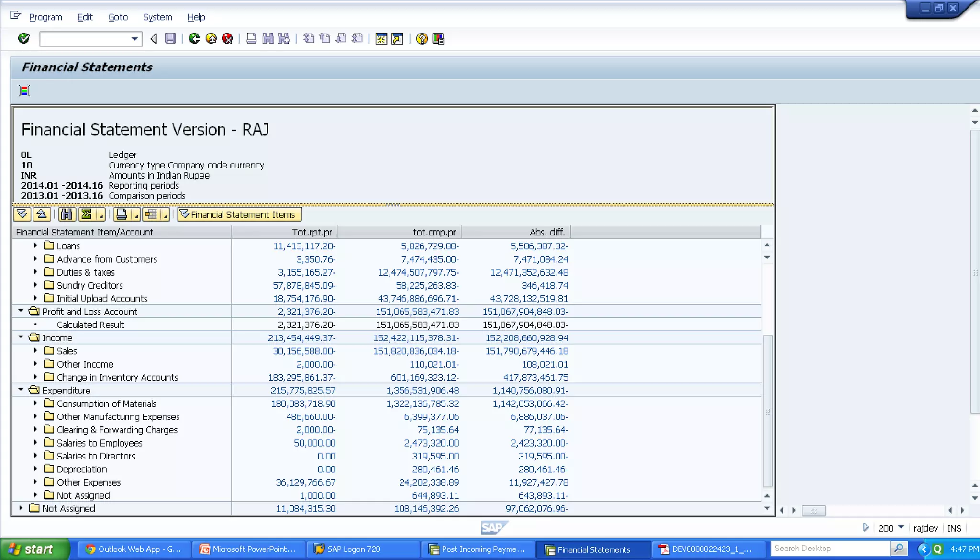Image resolution: width=980 pixels, height=560 pixels.
Task: Open the Goto menu
Action: [x=118, y=17]
